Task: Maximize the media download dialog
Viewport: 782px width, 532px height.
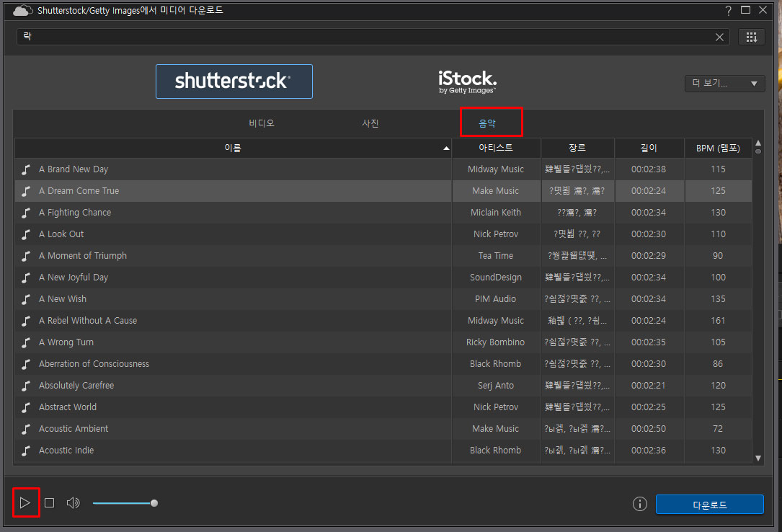Action: coord(745,9)
